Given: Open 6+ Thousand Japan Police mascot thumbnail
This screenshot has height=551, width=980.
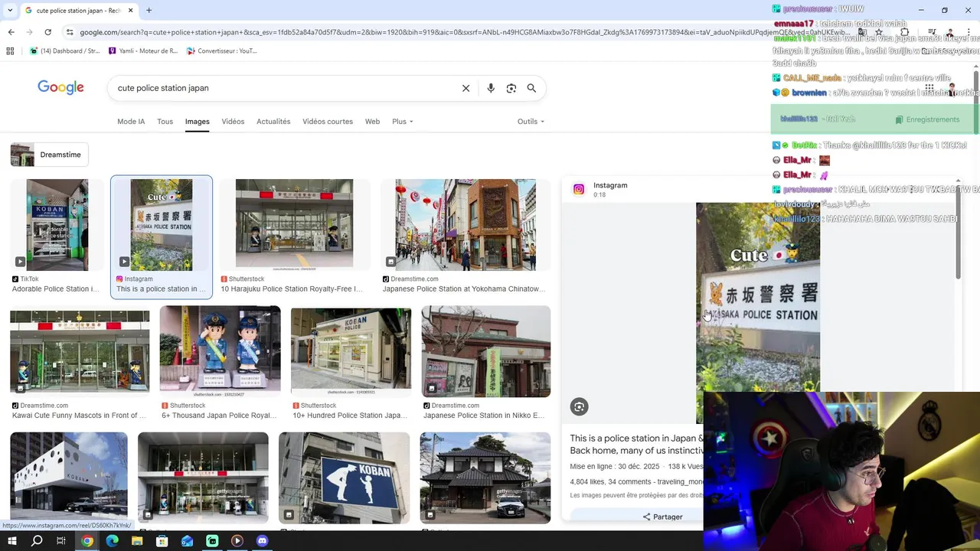Looking at the screenshot, I should click(x=220, y=351).
